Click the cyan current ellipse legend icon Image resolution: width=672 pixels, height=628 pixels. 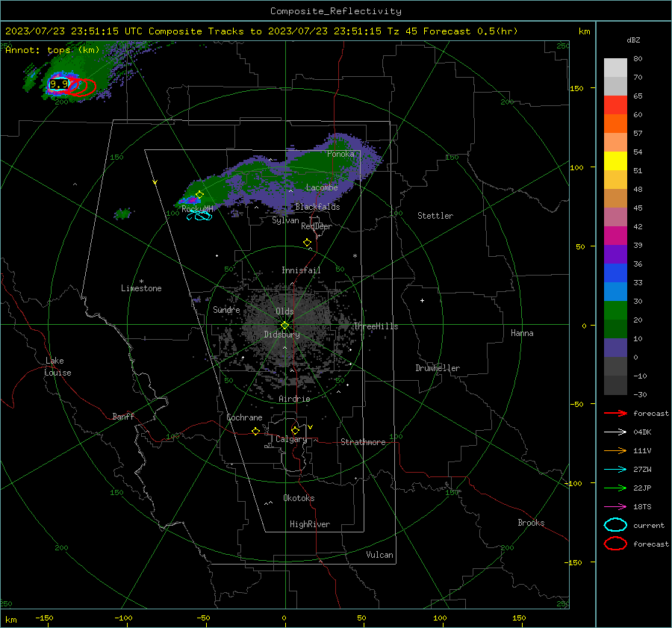[x=615, y=525]
